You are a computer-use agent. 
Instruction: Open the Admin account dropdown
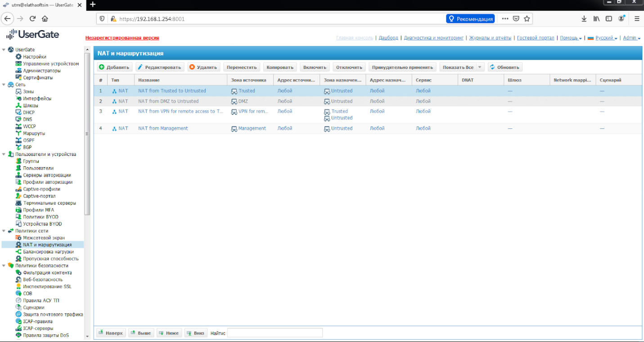pyautogui.click(x=632, y=38)
